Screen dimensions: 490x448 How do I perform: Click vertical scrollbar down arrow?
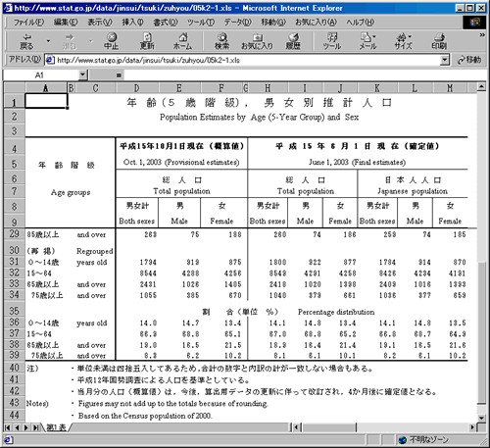[481, 418]
